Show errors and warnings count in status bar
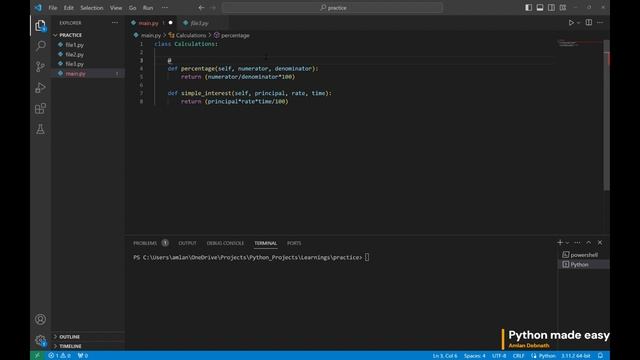Viewport: 640px width, 360px height. (60, 356)
